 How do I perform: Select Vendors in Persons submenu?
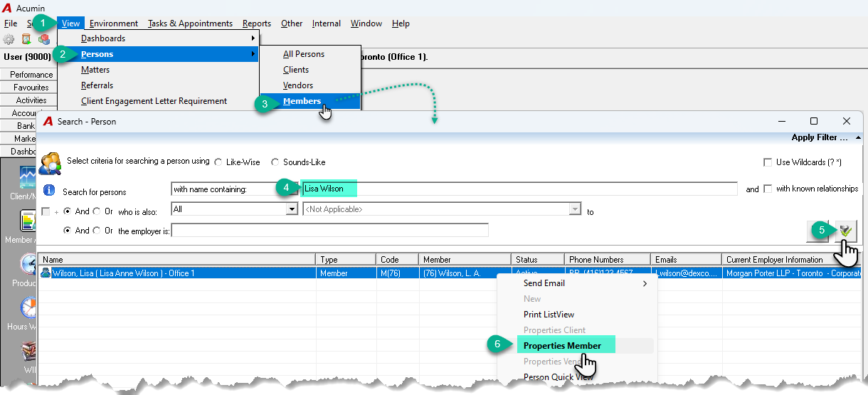point(298,85)
